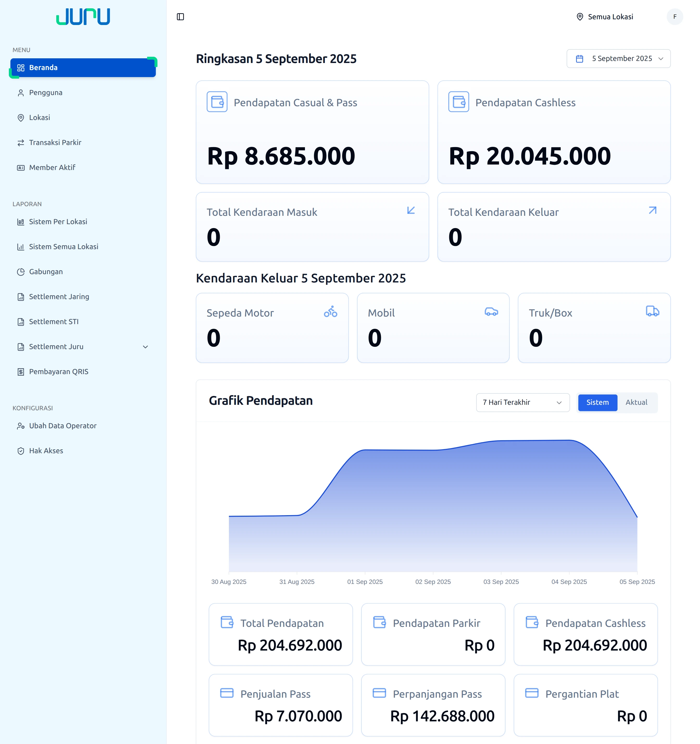Open Sistem Semua Lokasi report
This screenshot has height=744, width=700.
pos(83,247)
